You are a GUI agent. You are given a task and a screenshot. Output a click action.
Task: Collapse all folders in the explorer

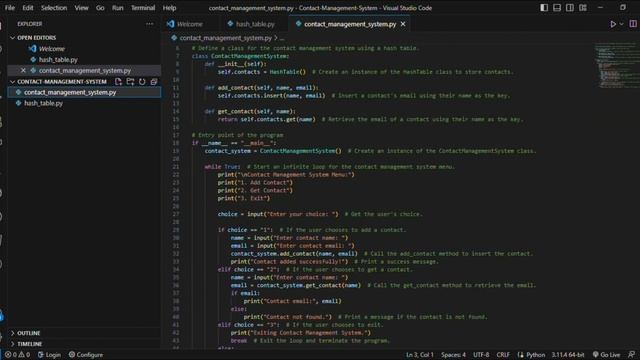click(154, 82)
